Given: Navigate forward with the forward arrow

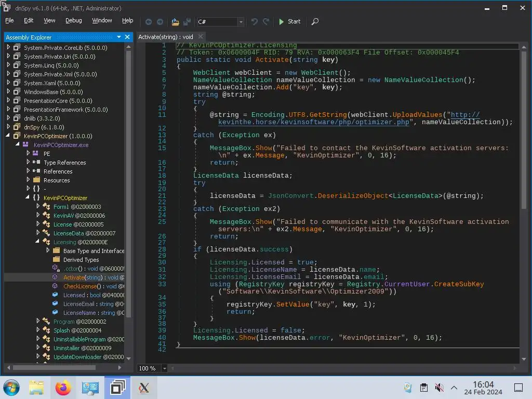Looking at the screenshot, I should (x=160, y=22).
